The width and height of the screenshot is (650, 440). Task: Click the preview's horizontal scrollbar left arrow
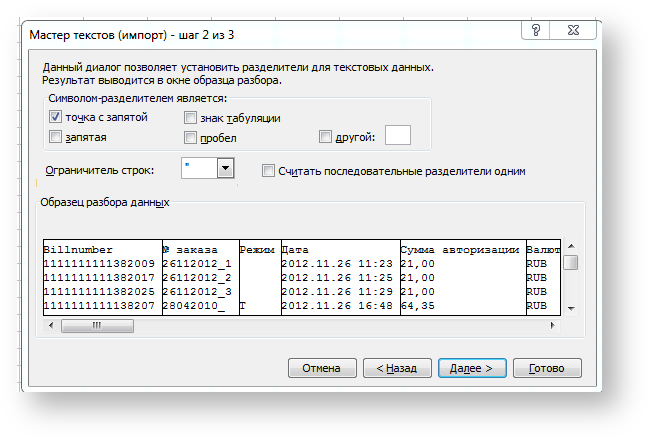pos(51,325)
